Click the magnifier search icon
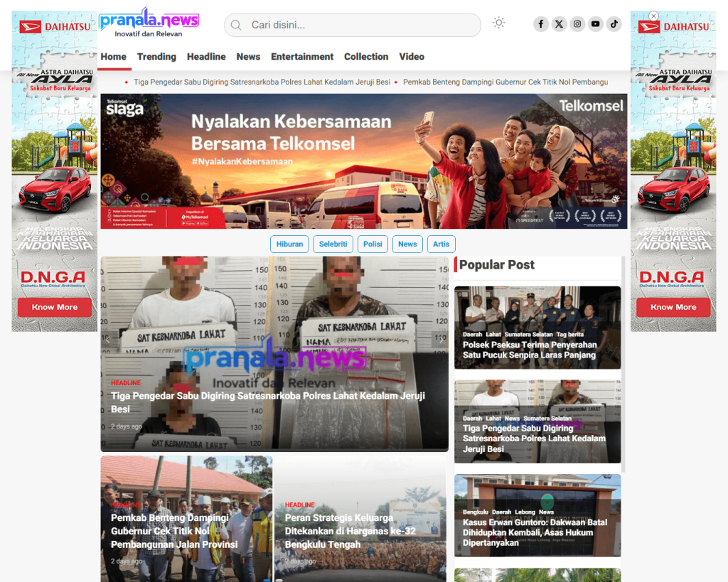Viewport: 728px width, 582px height. tap(237, 26)
